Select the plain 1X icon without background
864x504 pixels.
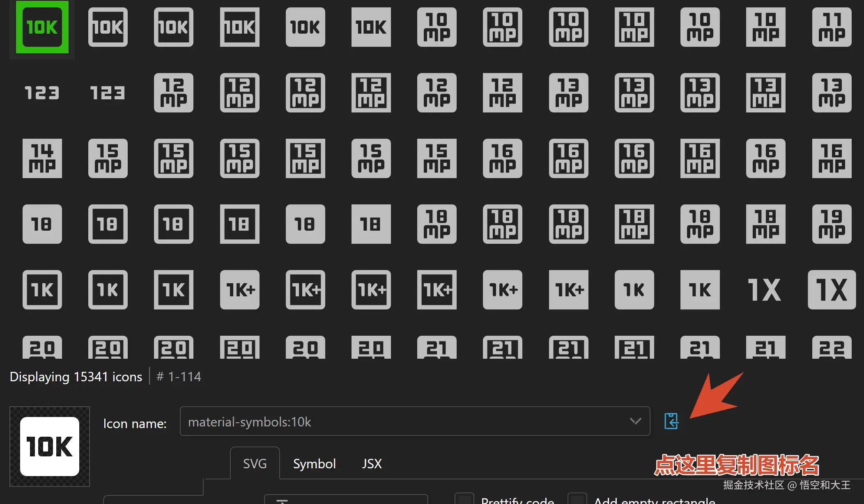(765, 290)
